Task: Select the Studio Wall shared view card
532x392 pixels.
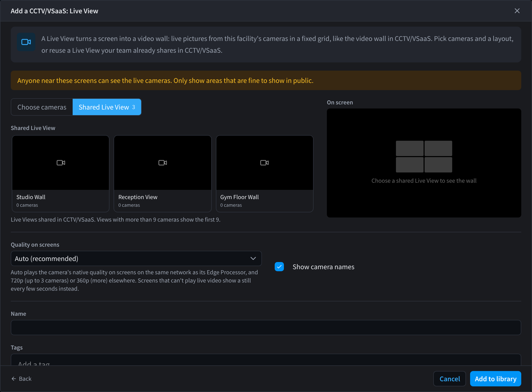Action: [x=61, y=174]
